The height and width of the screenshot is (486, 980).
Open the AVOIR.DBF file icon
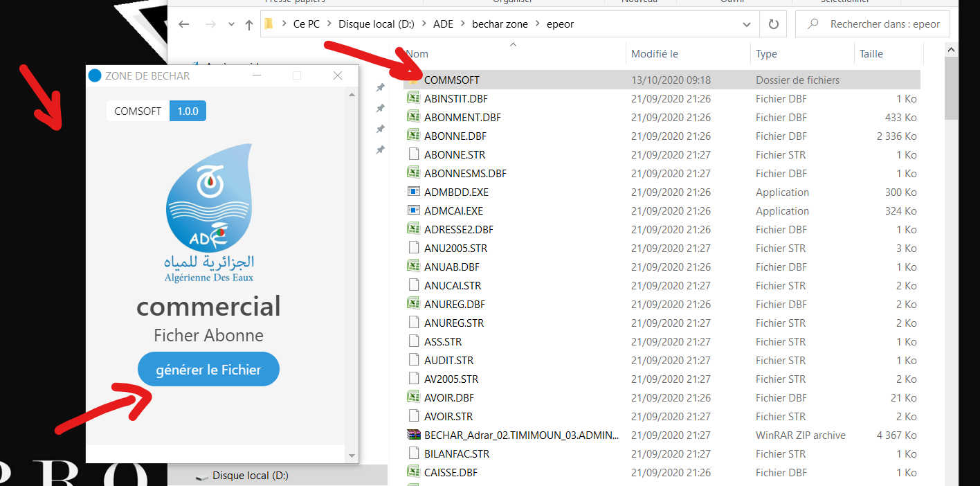click(x=412, y=397)
